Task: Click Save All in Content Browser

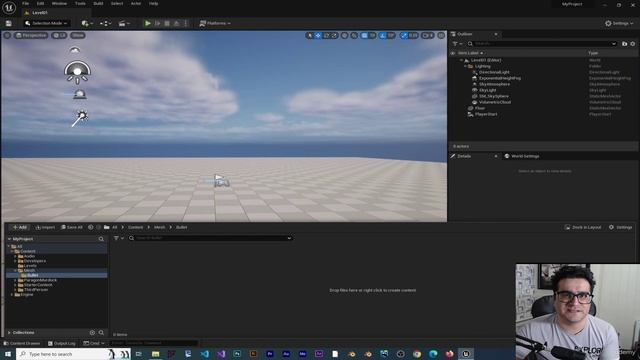Action: 72,227
